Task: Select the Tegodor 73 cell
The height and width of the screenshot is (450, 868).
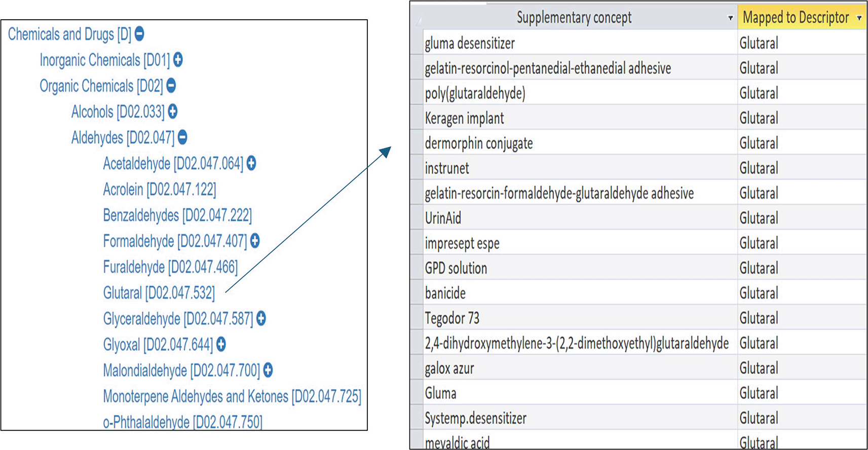Action: point(580,318)
